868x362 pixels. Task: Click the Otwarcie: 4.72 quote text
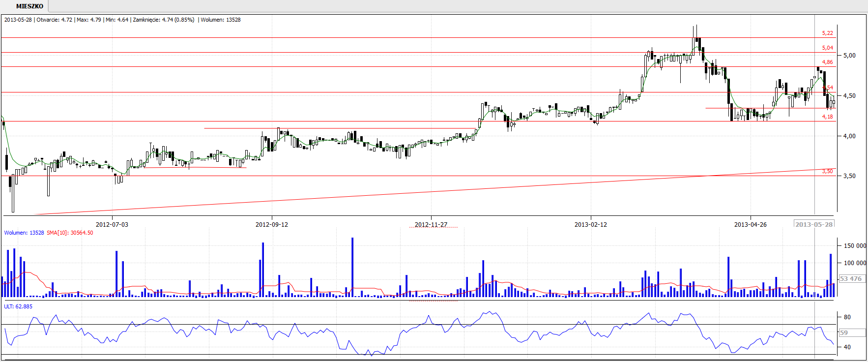(54, 20)
